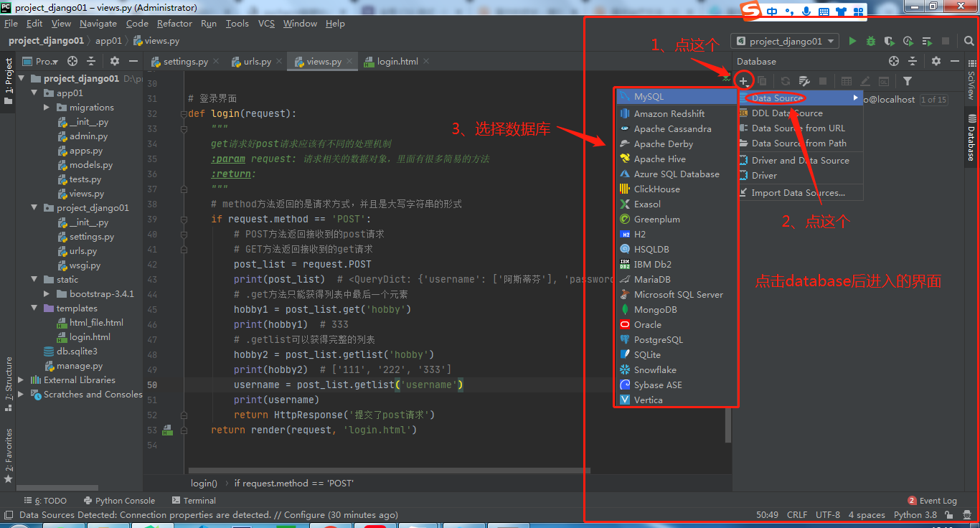
Task: Click the Database panel crosshair locate icon
Action: pos(894,62)
